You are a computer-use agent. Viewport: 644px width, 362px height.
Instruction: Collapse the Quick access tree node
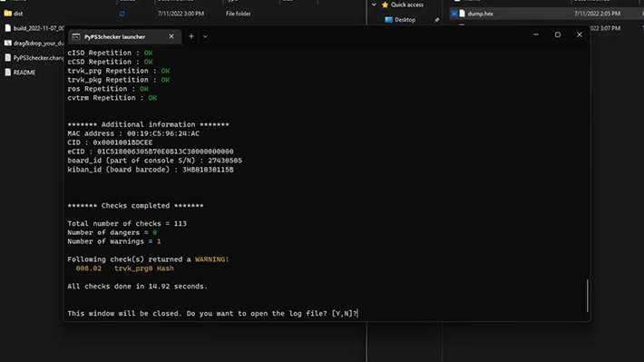pyautogui.click(x=374, y=5)
